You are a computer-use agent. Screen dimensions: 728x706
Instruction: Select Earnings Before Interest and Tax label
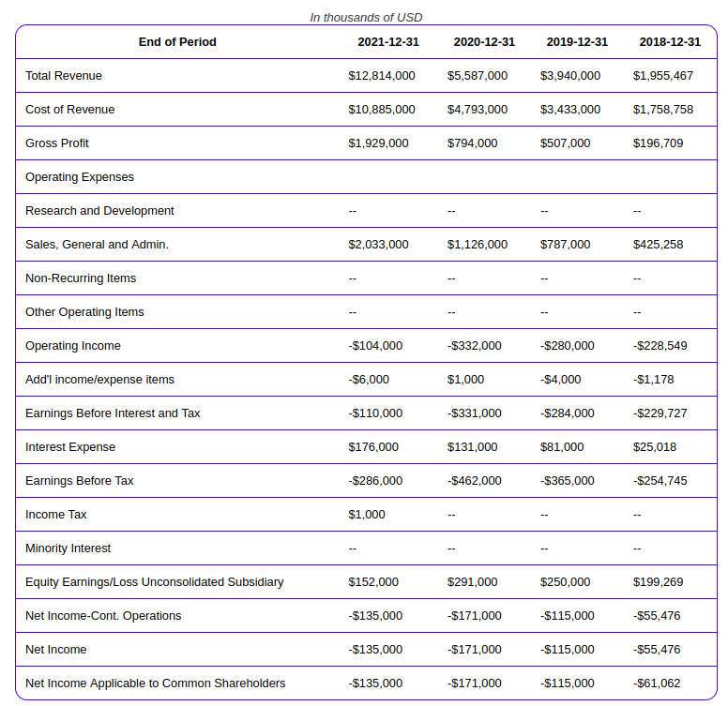tap(113, 413)
